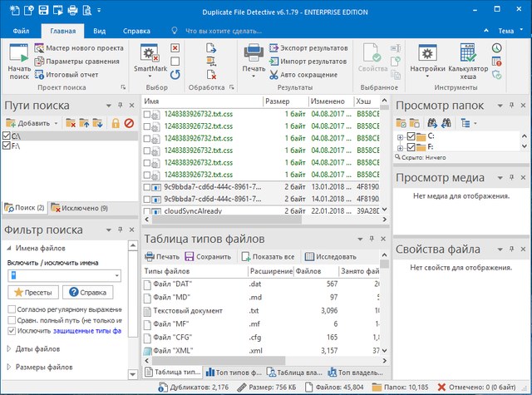Click the Справка button in search filter

[87, 292]
